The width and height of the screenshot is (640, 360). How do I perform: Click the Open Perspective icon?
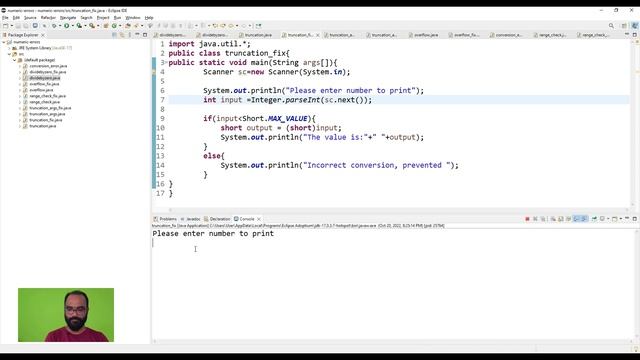[624, 26]
